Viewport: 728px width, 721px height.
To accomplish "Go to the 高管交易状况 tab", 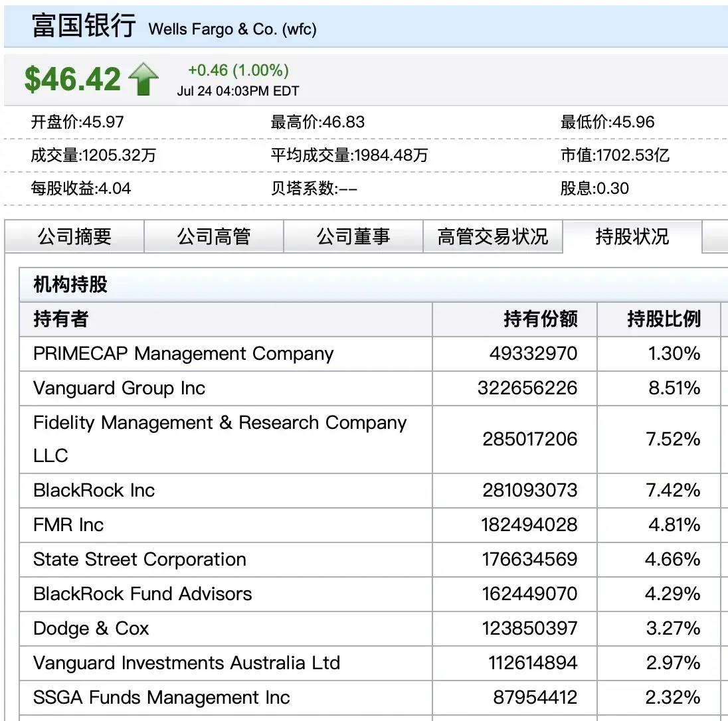I will click(x=493, y=237).
